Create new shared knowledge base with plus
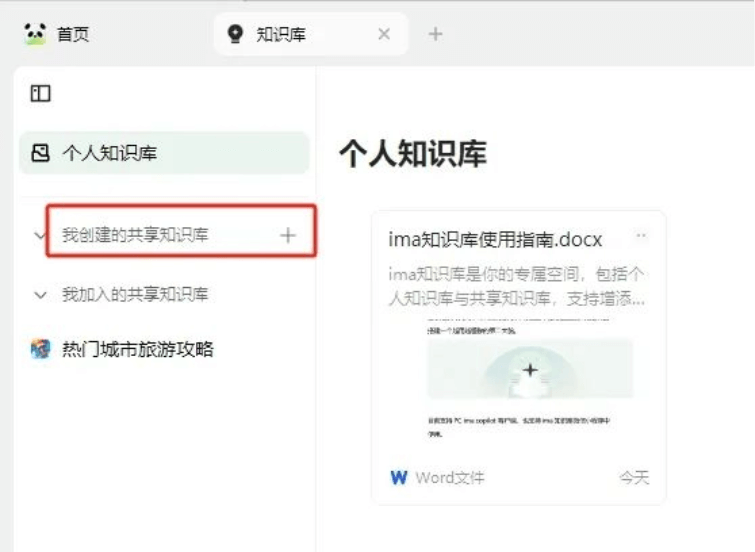 pos(288,236)
